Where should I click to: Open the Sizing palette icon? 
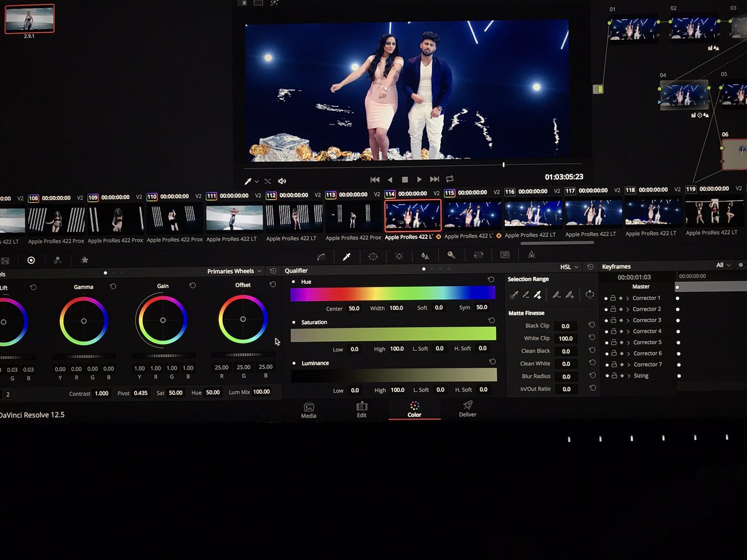pyautogui.click(x=478, y=254)
